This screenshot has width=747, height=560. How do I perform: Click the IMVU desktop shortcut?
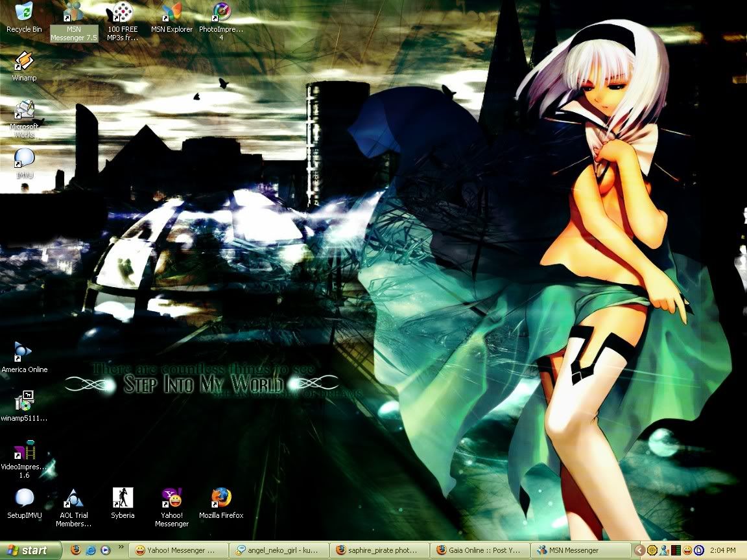tap(24, 163)
